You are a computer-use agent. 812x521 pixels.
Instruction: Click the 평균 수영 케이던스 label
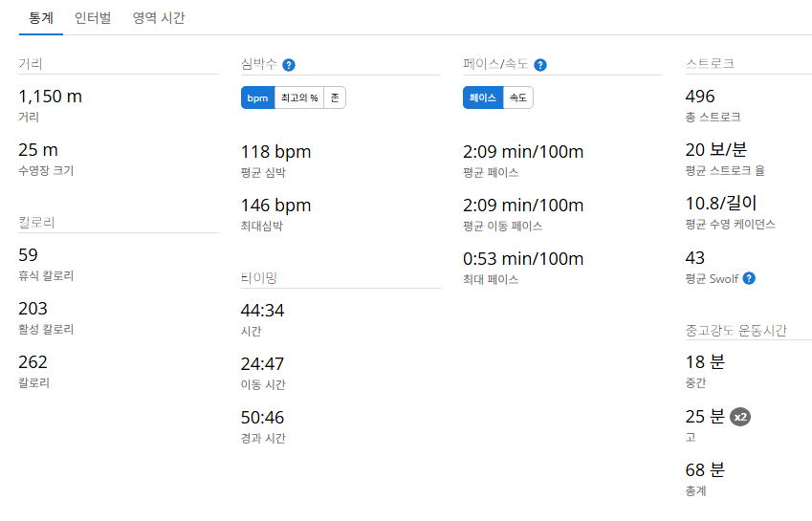coord(731,225)
